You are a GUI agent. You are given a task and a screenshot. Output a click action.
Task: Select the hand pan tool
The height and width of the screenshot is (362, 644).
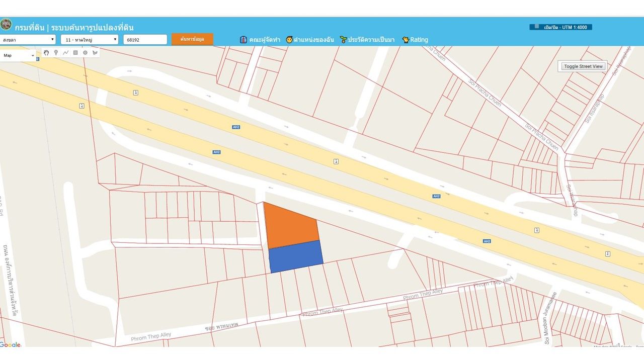pos(46,52)
